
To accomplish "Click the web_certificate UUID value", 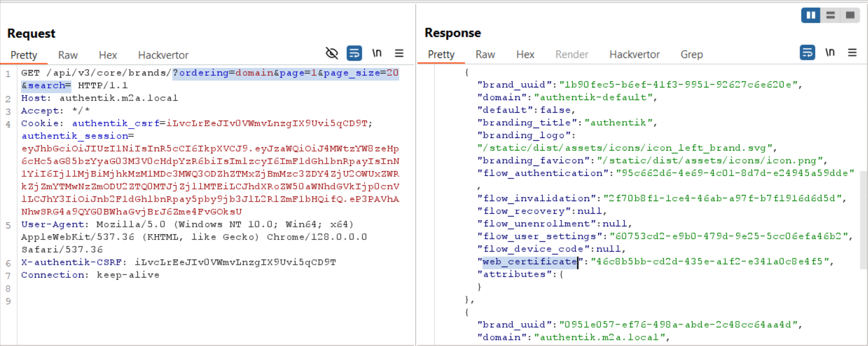I will (x=710, y=261).
